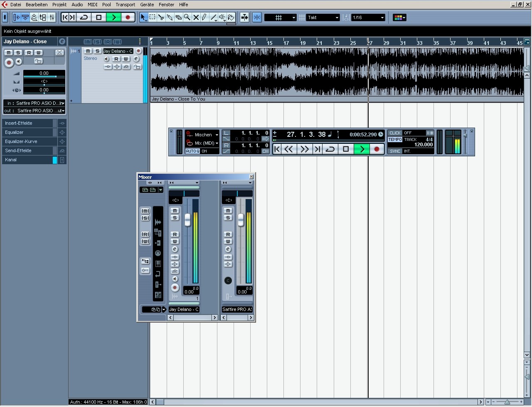Open the input routing Saffire PRO dropdown
532x407 pixels.
coord(34,103)
